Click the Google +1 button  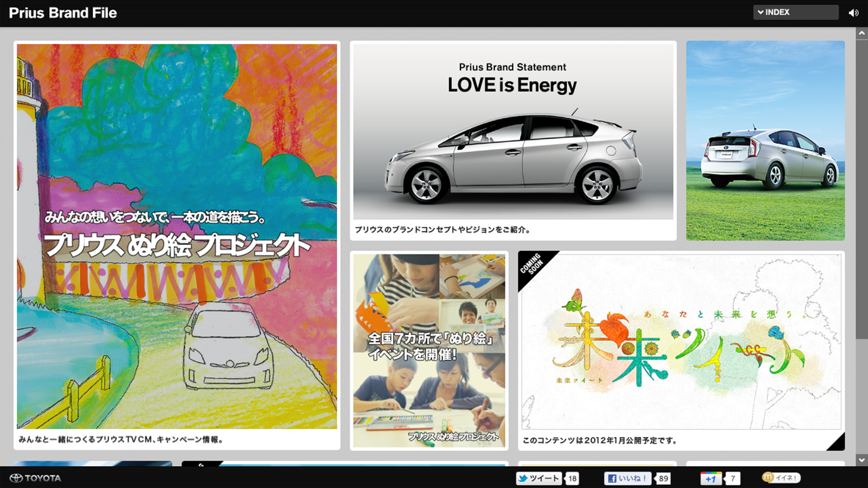click(711, 479)
